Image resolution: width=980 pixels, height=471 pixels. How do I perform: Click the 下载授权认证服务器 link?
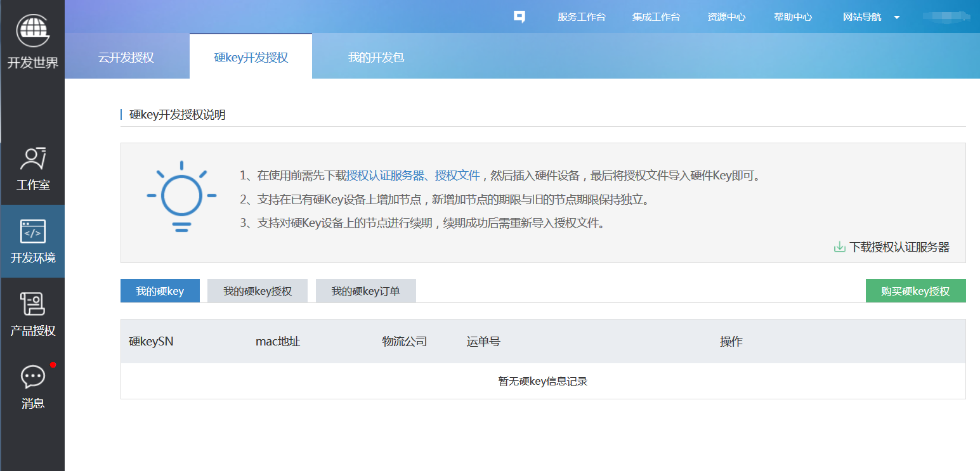[899, 247]
